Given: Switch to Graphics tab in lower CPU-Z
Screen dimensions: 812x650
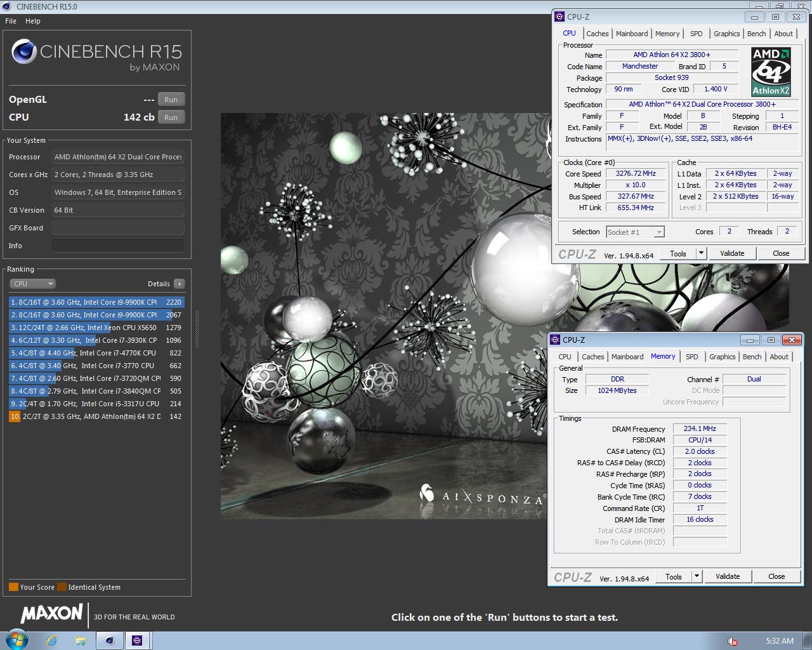Looking at the screenshot, I should coord(722,357).
